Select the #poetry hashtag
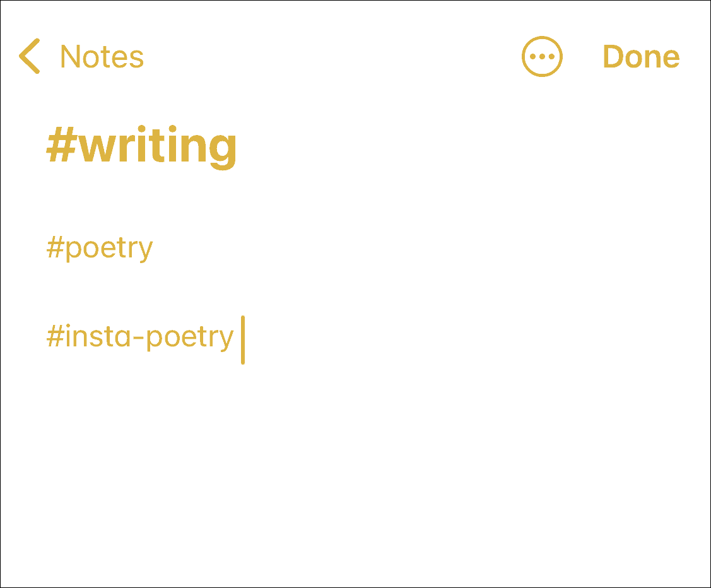 click(100, 248)
